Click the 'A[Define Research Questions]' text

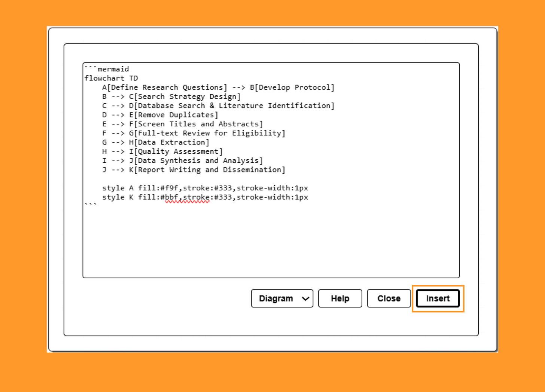(x=165, y=87)
